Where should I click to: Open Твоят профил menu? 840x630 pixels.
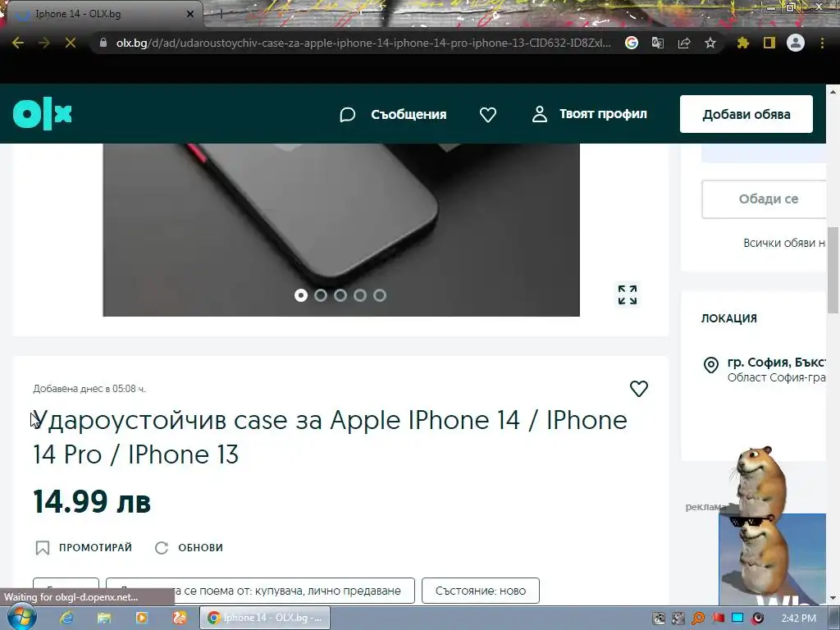click(589, 114)
